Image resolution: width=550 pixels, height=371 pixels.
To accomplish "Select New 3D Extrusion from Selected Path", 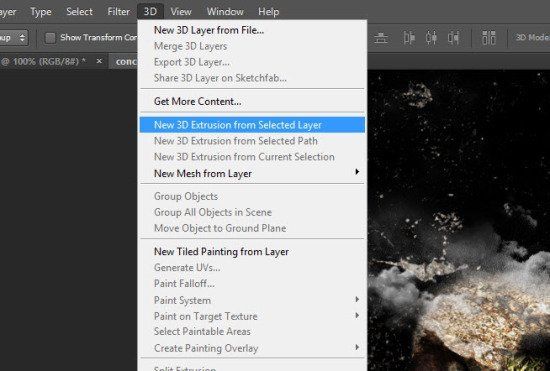I will pos(252,141).
